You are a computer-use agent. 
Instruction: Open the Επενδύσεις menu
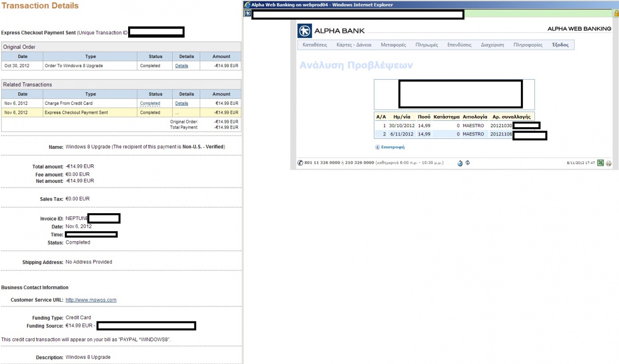tap(459, 45)
